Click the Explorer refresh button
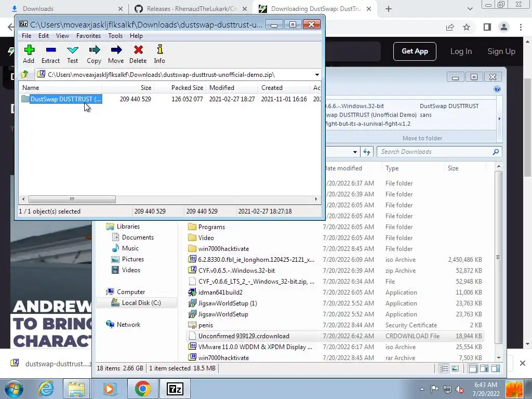 pos(367,152)
